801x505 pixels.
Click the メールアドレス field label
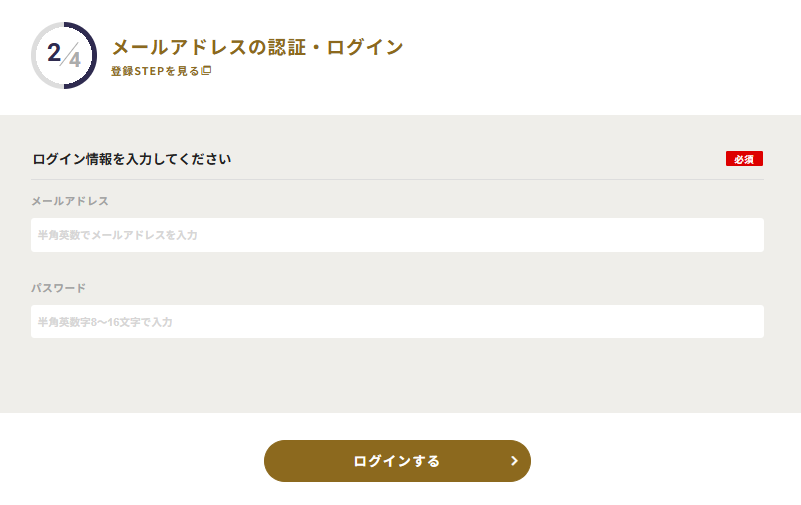pyautogui.click(x=70, y=201)
